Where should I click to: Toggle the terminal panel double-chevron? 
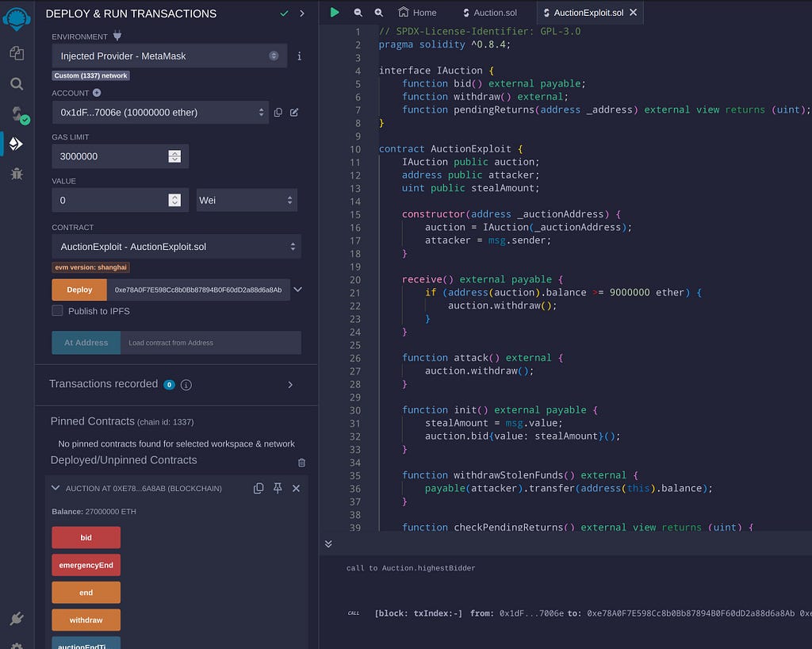(328, 543)
